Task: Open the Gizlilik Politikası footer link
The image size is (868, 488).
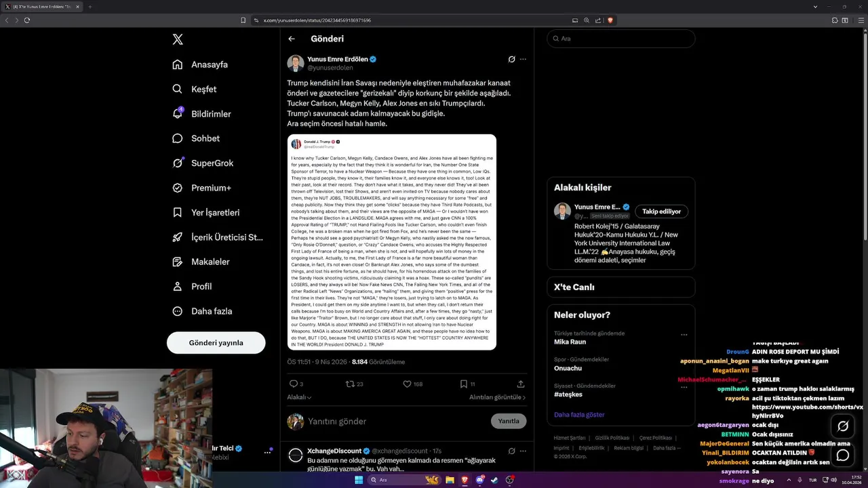Action: (x=612, y=438)
